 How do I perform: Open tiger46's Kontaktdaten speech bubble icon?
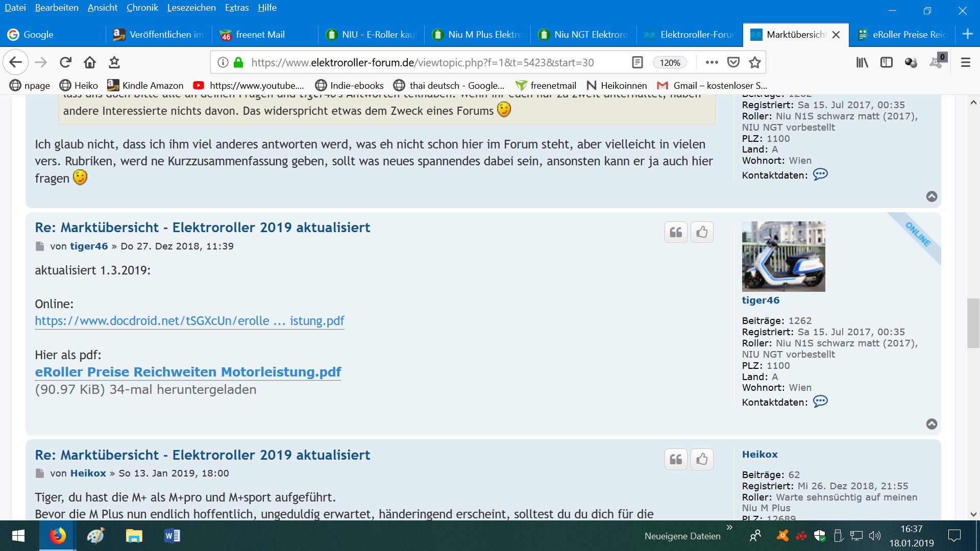(820, 402)
